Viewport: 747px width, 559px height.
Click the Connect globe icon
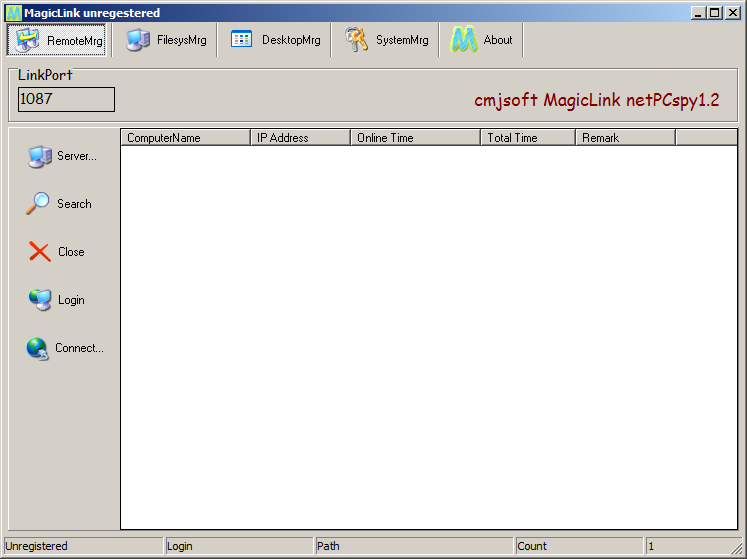[x=38, y=348]
